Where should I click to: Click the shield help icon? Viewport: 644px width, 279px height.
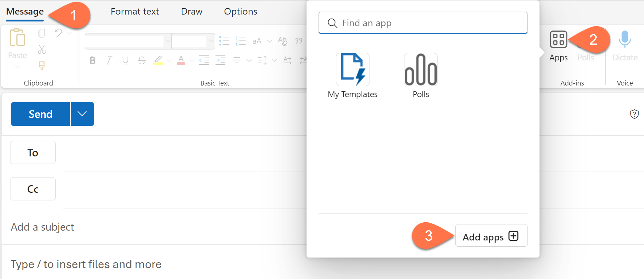tap(634, 114)
